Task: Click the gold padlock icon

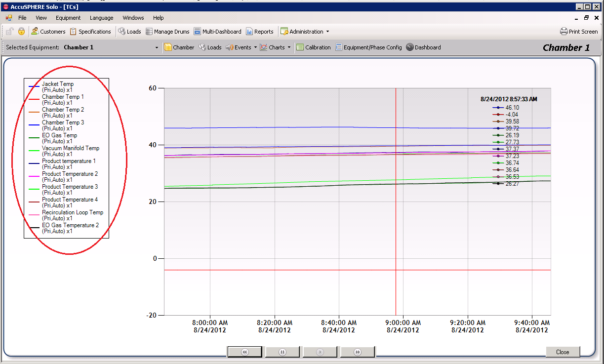Action: coord(21,32)
